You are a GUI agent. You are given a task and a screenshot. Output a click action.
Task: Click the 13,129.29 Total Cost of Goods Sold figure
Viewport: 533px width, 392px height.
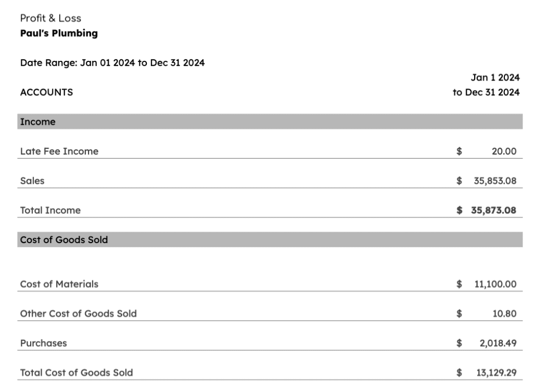[x=496, y=373]
